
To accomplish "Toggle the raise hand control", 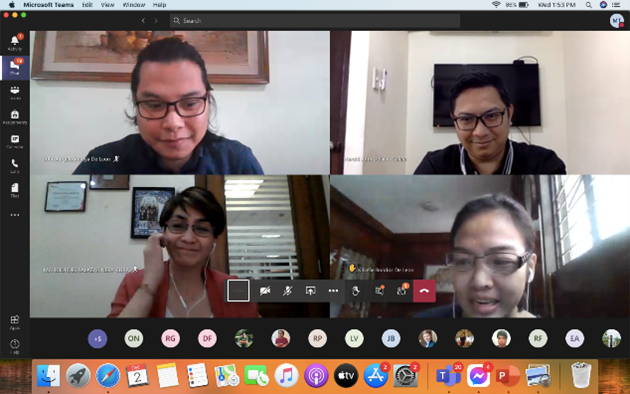I will 356,291.
